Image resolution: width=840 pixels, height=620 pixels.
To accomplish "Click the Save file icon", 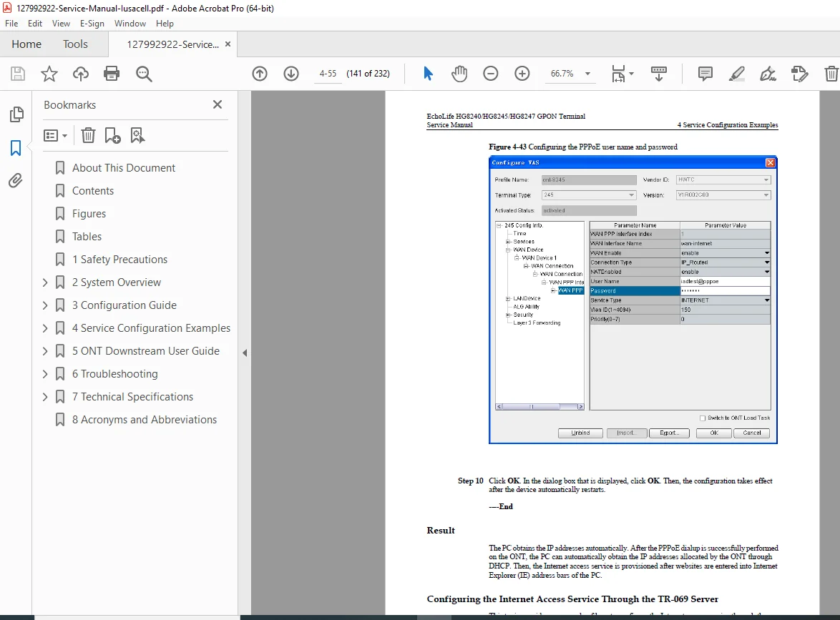I will click(18, 74).
